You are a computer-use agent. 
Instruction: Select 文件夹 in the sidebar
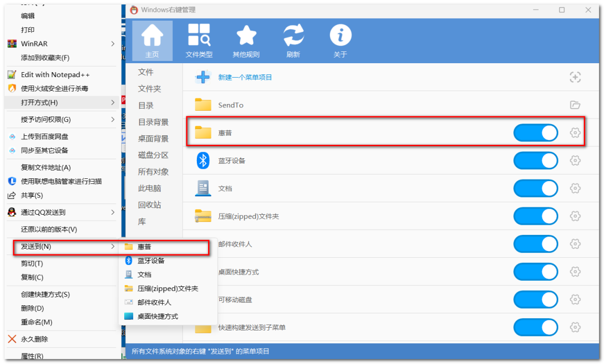click(x=149, y=88)
